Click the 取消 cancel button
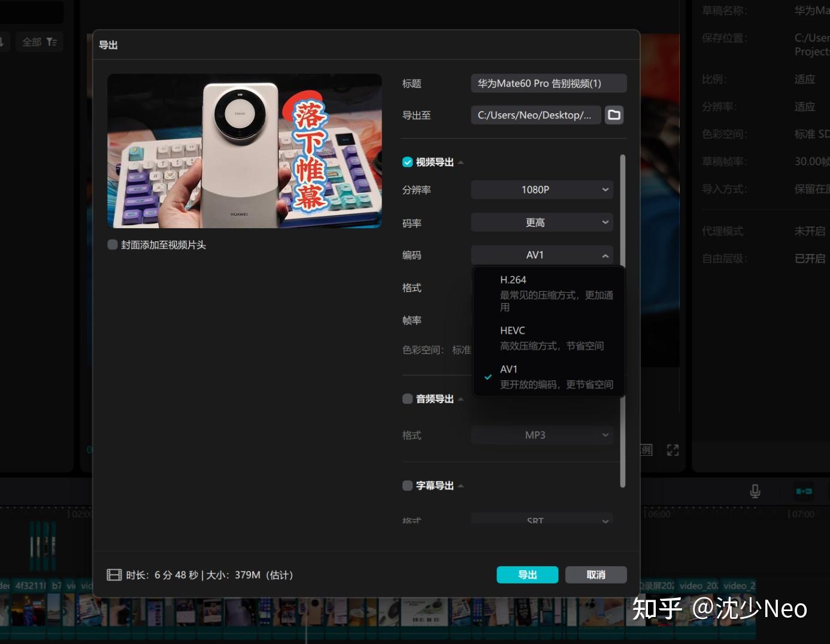 (x=596, y=575)
